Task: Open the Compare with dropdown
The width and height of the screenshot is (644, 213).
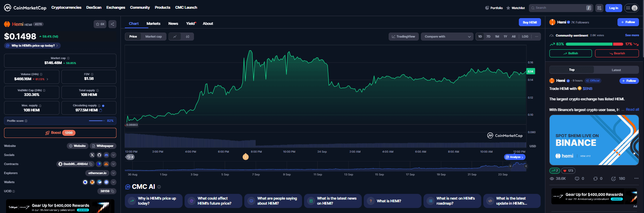Action: point(447,37)
